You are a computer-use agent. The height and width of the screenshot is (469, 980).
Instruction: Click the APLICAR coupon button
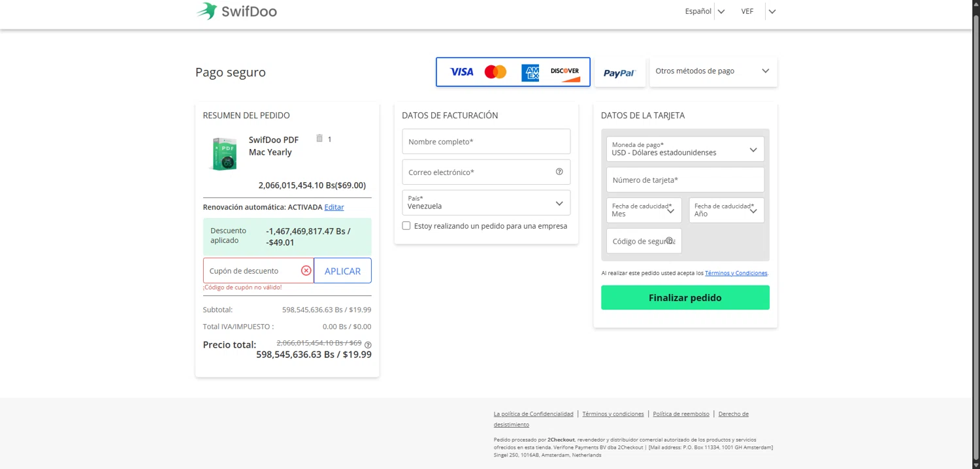342,271
